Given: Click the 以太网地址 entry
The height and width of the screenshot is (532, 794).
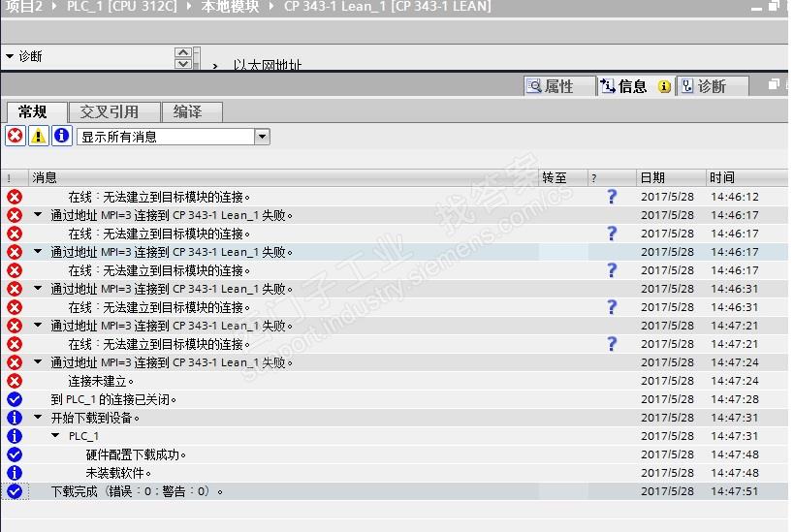Looking at the screenshot, I should [268, 65].
